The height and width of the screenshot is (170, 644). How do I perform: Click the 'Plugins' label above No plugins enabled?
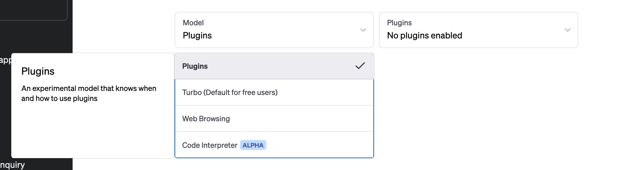(x=399, y=23)
